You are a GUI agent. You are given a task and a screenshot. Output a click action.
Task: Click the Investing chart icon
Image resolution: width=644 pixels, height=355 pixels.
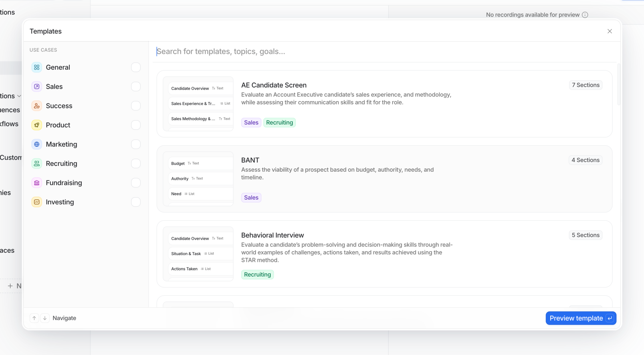click(37, 202)
